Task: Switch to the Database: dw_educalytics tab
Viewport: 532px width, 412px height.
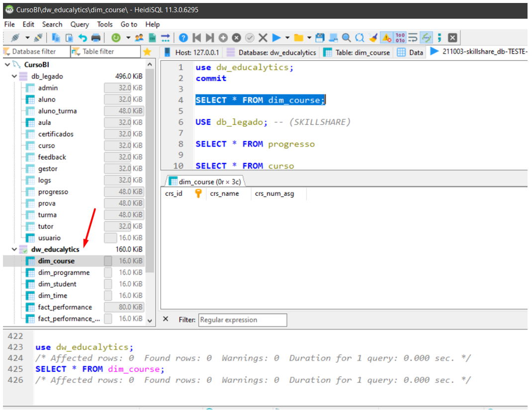Action: (271, 52)
